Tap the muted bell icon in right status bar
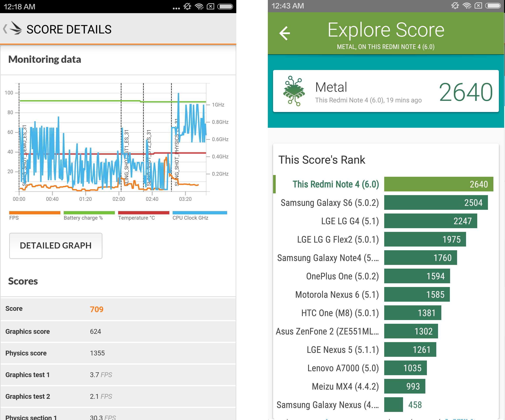Image resolution: width=505 pixels, height=420 pixels. (455, 5)
